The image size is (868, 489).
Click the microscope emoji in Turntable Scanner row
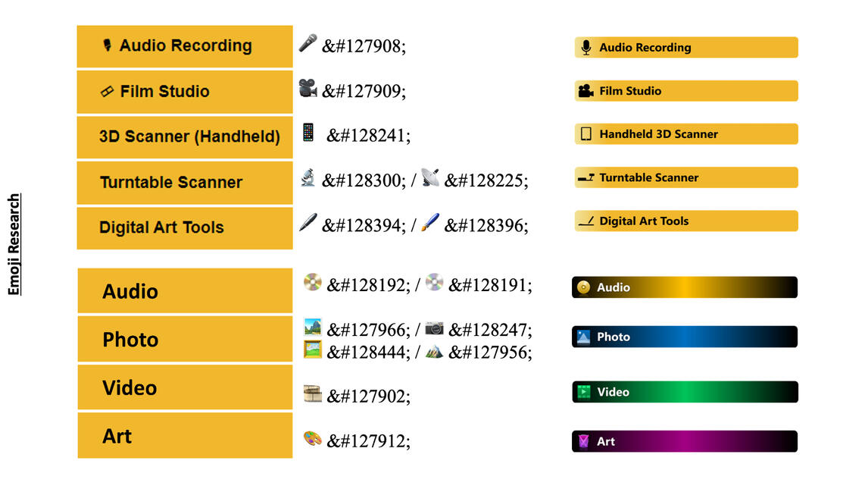(x=308, y=177)
